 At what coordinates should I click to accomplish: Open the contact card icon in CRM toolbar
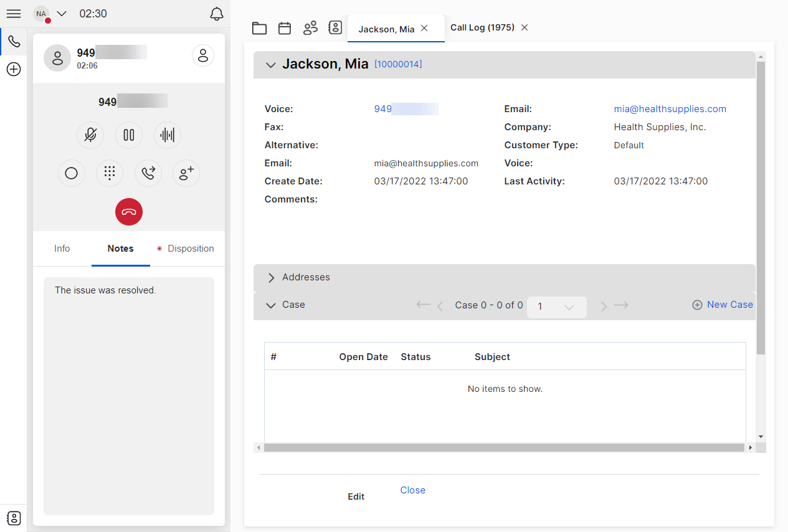click(335, 28)
